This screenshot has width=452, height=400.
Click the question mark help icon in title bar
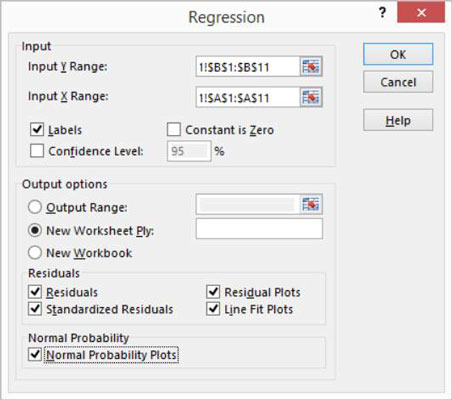382,13
